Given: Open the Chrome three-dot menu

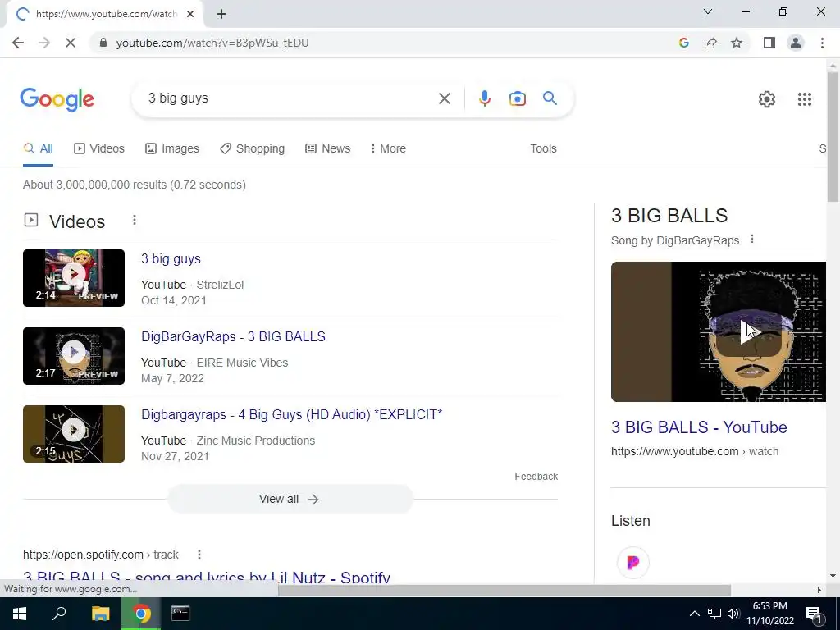Looking at the screenshot, I should coord(822,43).
